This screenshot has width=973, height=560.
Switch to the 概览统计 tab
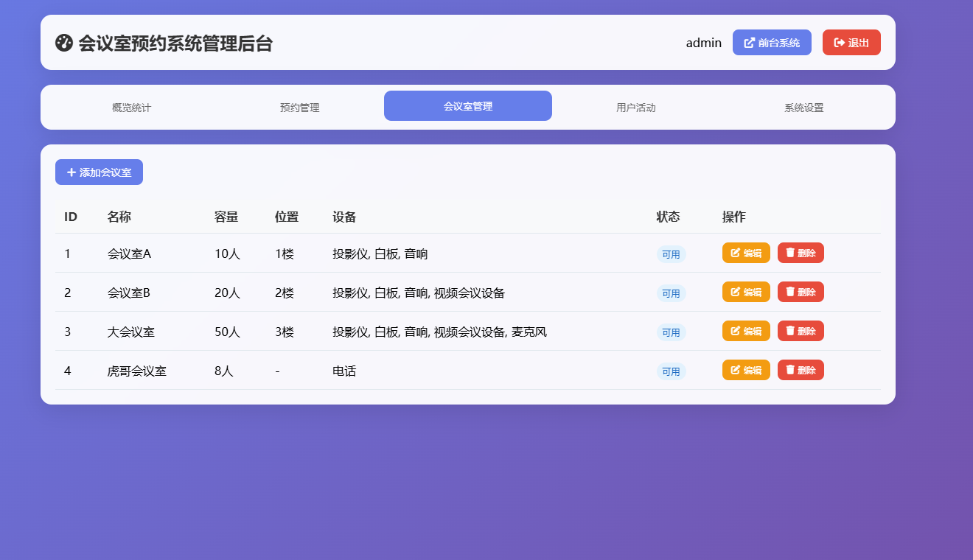(131, 106)
